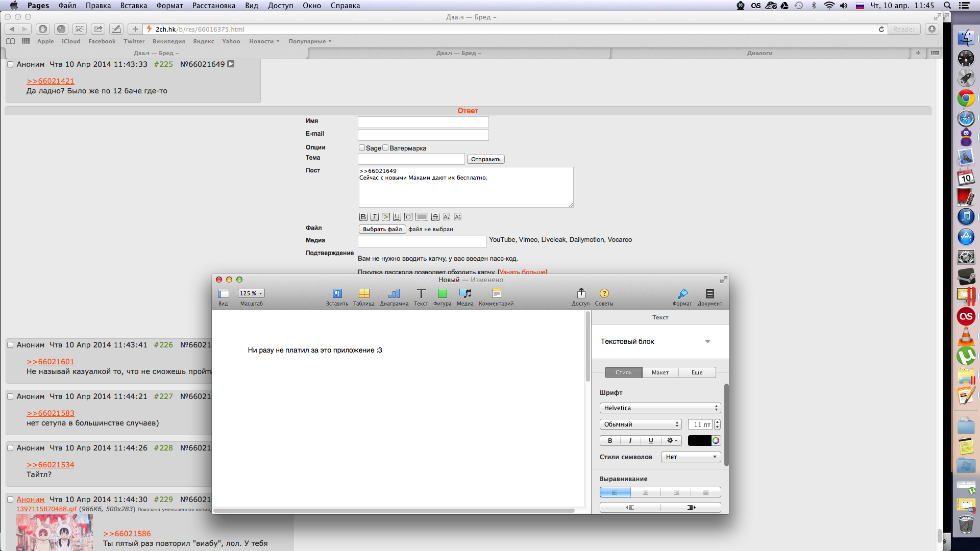980x551 pixels.
Task: Open the Формат paintbrush inspector
Action: pyautogui.click(x=682, y=294)
